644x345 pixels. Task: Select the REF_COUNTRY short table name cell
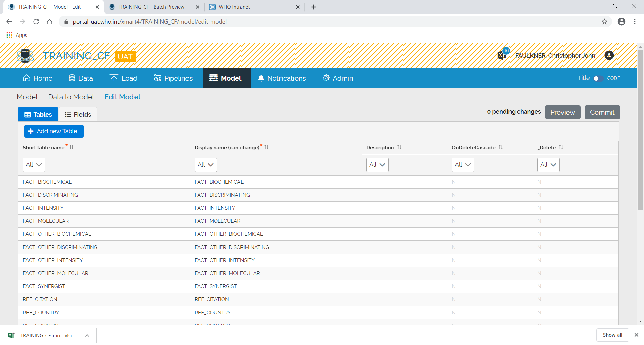(x=104, y=313)
